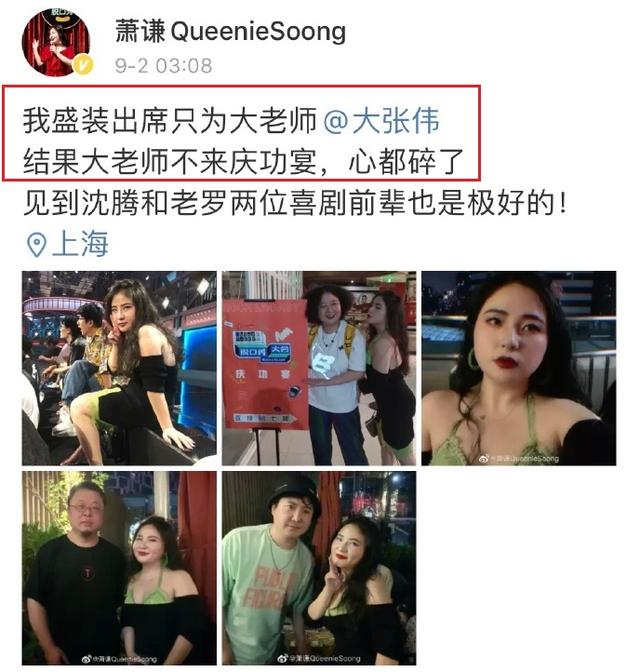Image resolution: width=640 pixels, height=672 pixels.
Task: Open the 萧谦 QueenieSoong username
Action: click(x=230, y=31)
